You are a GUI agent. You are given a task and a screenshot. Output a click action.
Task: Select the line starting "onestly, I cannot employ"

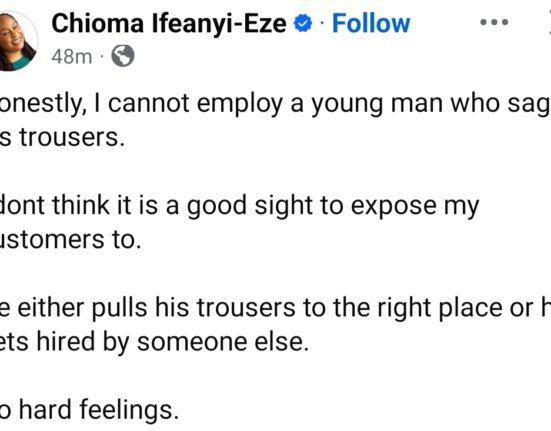[276, 104]
